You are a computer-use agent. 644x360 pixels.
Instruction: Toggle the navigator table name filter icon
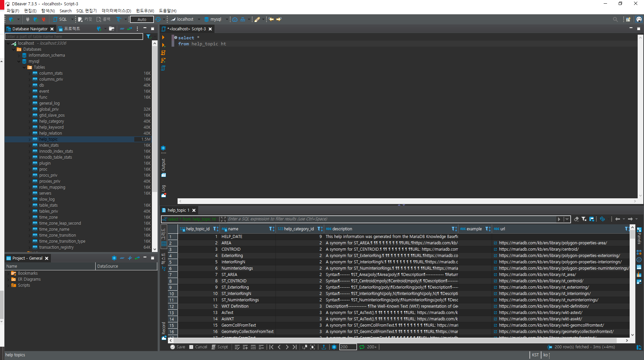click(x=149, y=37)
